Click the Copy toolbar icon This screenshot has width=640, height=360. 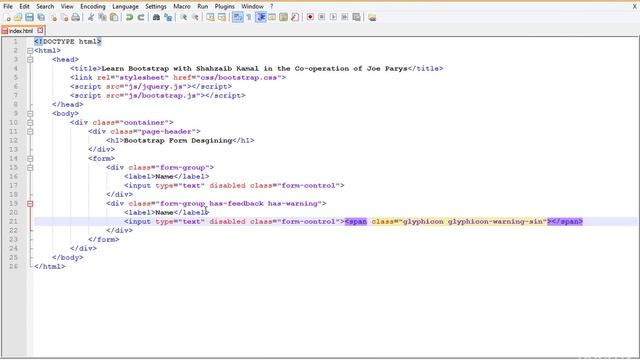[x=102, y=17]
